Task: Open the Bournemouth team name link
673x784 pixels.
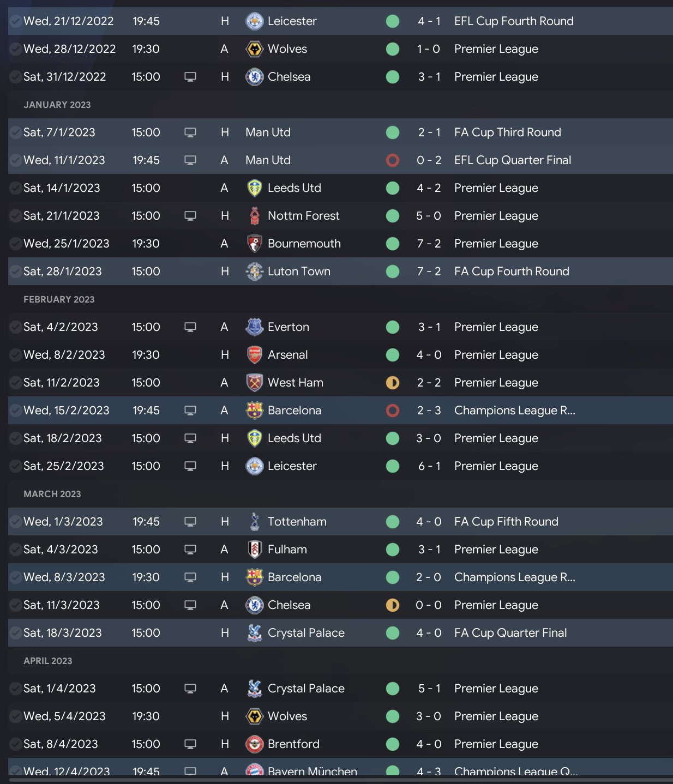Action: (304, 244)
